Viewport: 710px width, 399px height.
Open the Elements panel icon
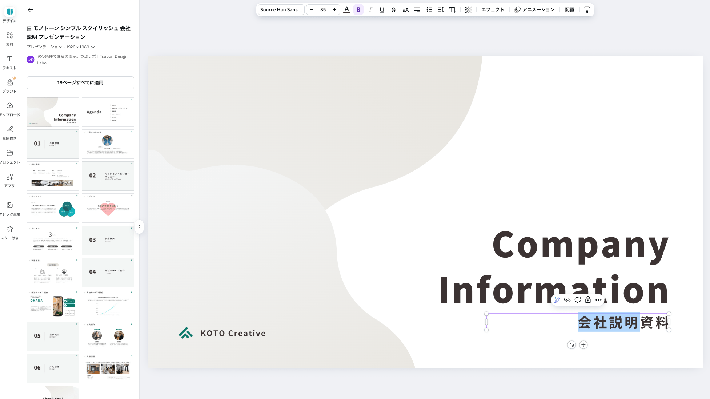(10, 38)
